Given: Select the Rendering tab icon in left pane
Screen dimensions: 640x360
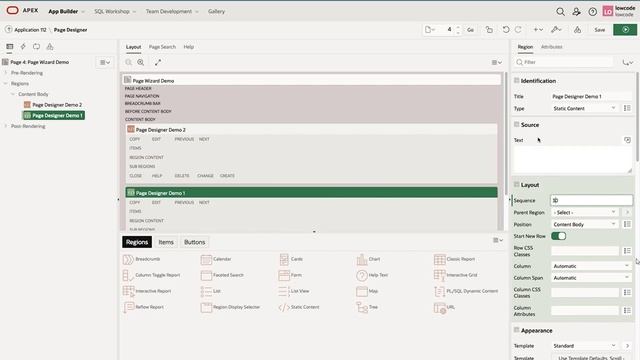Looking at the screenshot, I should 10,47.
